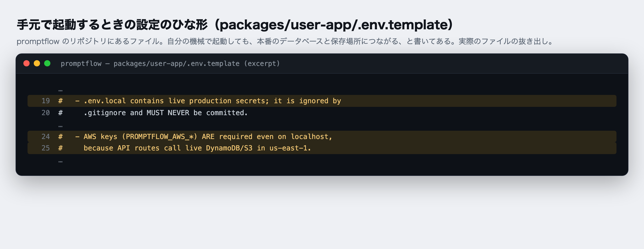644x249 pixels.
Task: Click the subtitle paragraph starting with 'promptflow のリポジトリ'
Action: 285,41
